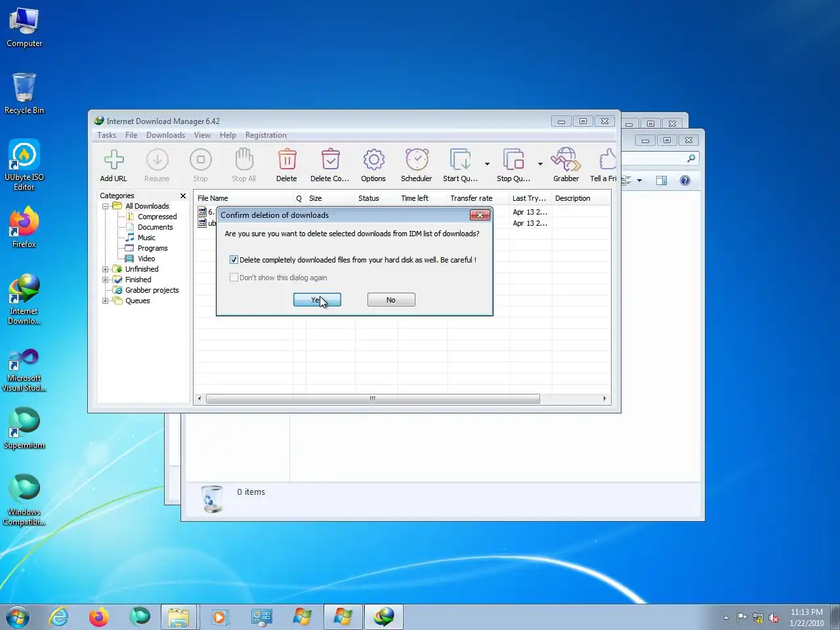840x630 pixels.
Task: Click the Stop toolbar icon
Action: [200, 159]
